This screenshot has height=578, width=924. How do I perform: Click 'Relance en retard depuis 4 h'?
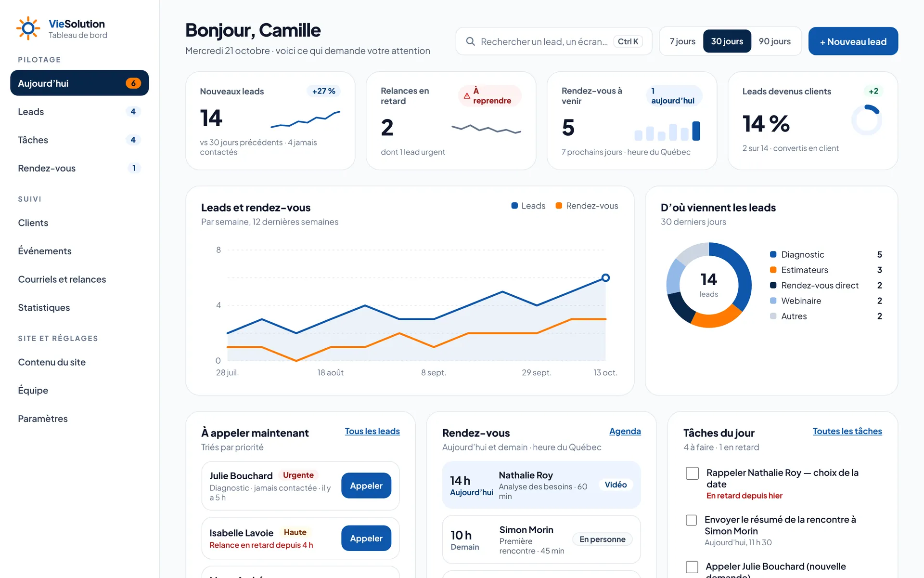261,545
